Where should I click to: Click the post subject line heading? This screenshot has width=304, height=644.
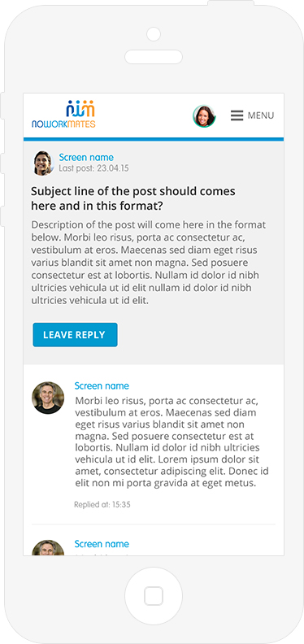[133, 198]
